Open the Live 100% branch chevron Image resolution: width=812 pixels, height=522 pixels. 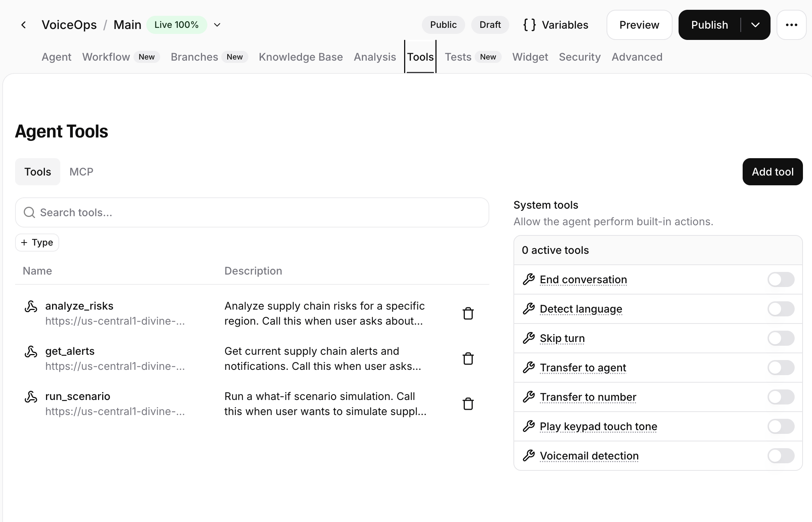click(x=217, y=25)
